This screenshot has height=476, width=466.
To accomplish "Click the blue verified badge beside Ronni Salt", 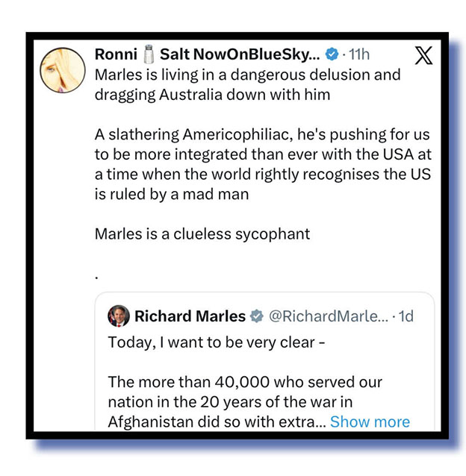I will (x=332, y=54).
